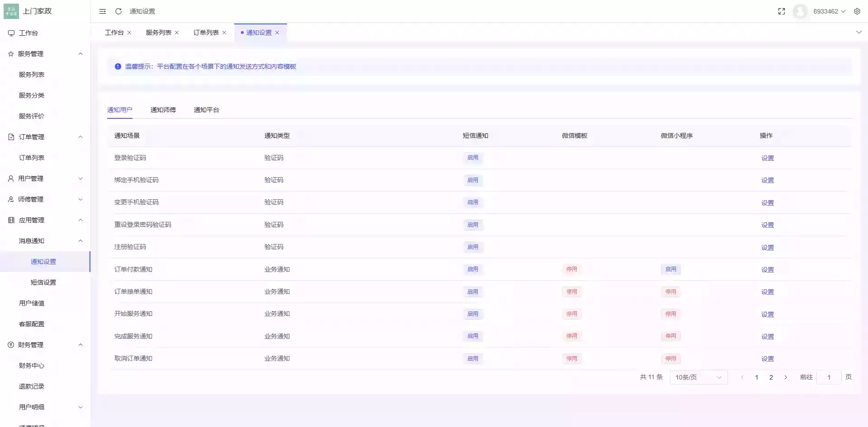Click the coin icon beside 财务管理
Screen dimensions: 868x427
[x=11, y=344]
